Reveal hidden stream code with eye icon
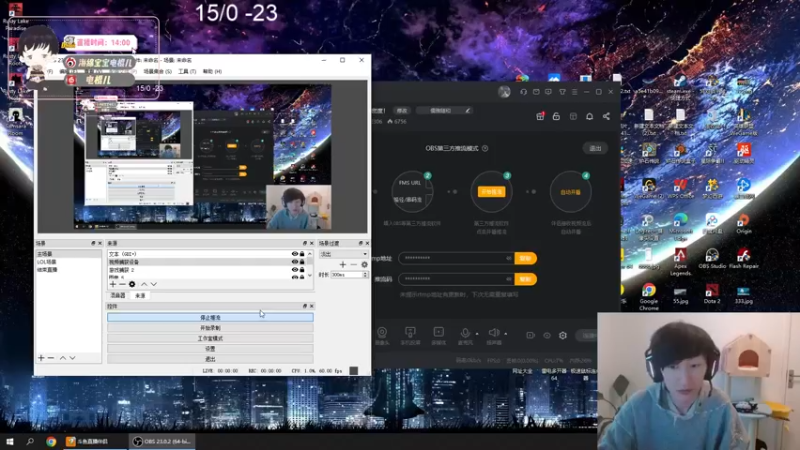Screen dimensions: 800x450 tap(508, 279)
